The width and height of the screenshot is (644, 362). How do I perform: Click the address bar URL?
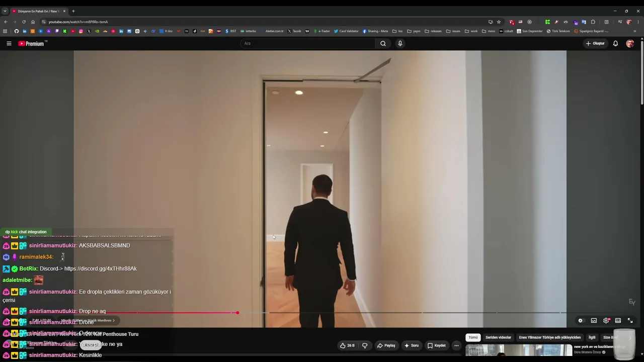coord(78,22)
